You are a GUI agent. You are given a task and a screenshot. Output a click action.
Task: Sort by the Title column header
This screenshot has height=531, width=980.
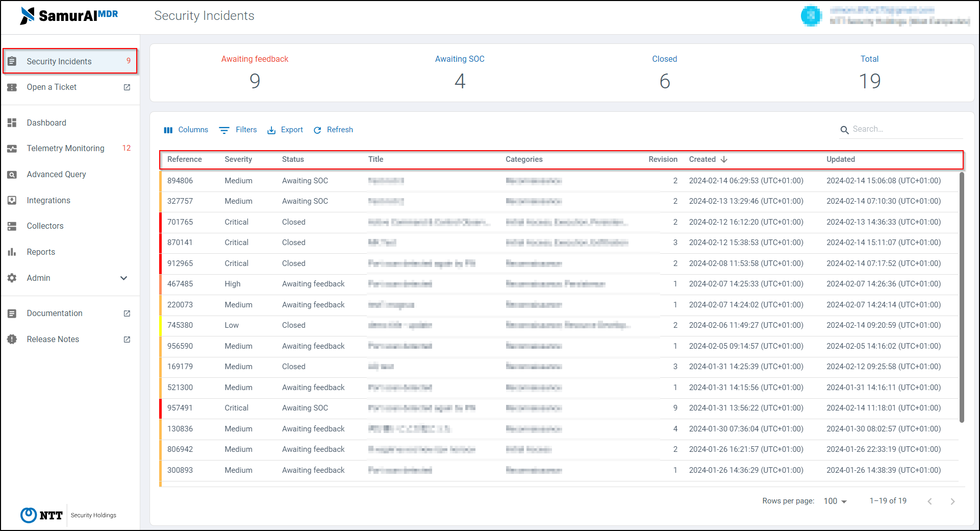pyautogui.click(x=376, y=159)
